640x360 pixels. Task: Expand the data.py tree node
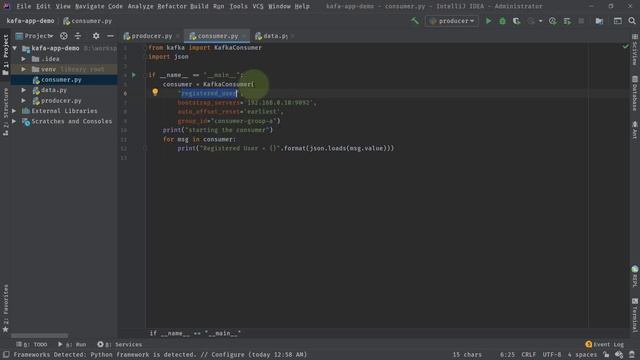click(24, 90)
